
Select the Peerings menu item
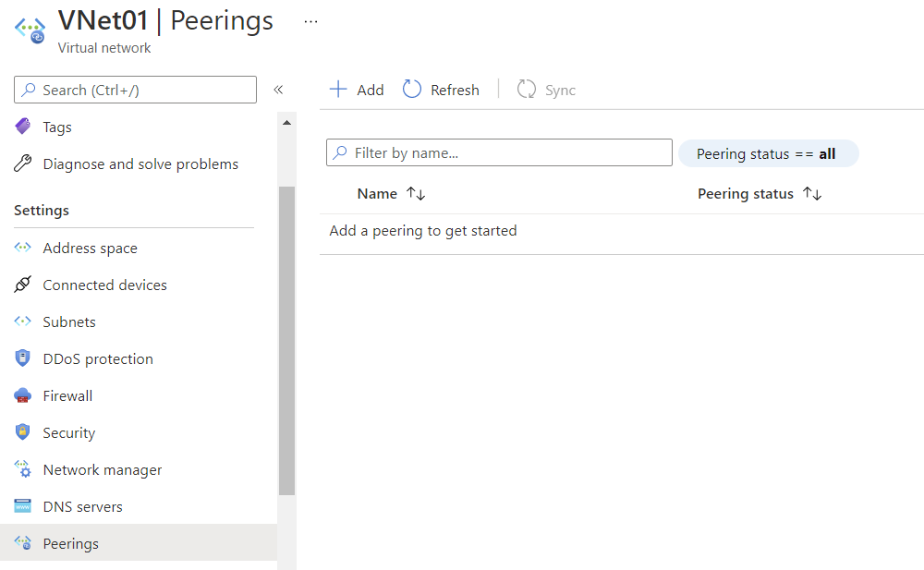point(139,543)
